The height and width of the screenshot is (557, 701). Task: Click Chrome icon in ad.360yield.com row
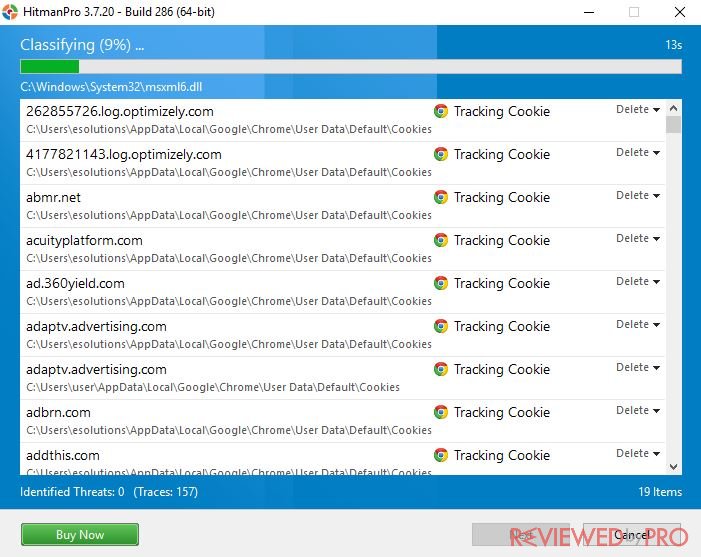(441, 283)
